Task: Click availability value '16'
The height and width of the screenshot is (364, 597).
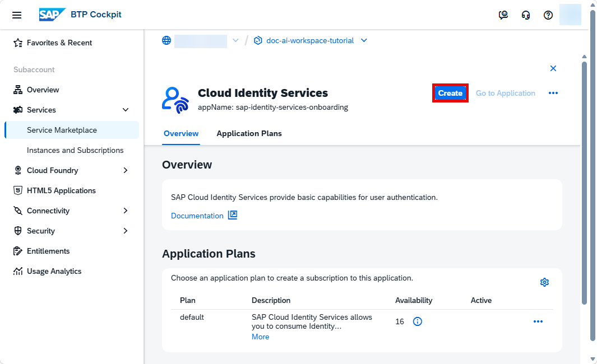Action: tap(399, 322)
